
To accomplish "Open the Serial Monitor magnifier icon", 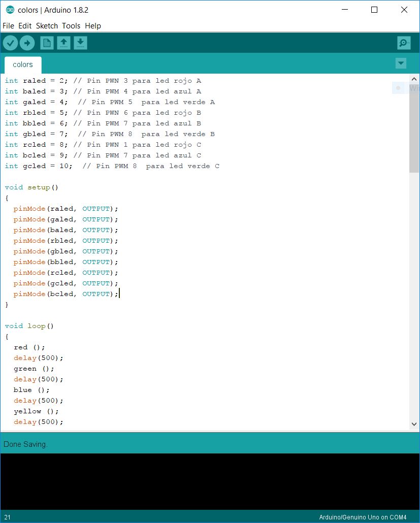I will click(x=404, y=43).
